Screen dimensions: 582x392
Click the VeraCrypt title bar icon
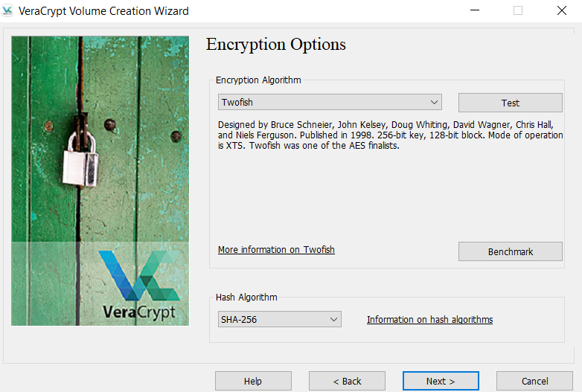pyautogui.click(x=7, y=10)
